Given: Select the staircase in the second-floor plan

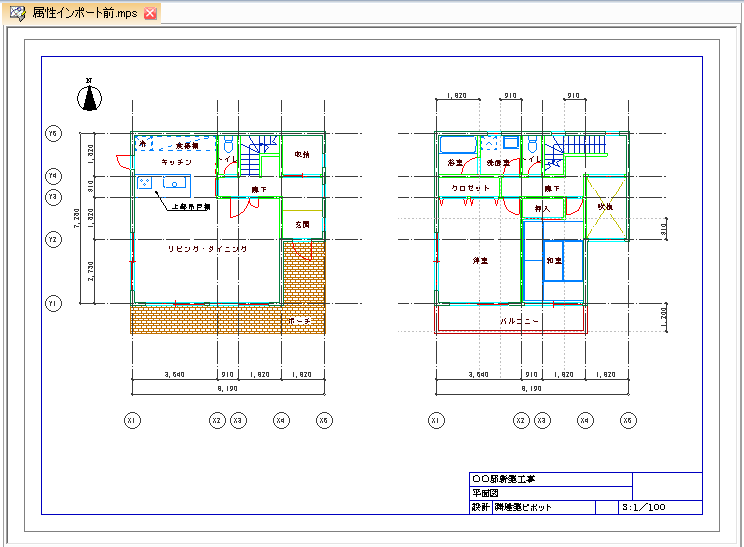Looking at the screenshot, I should [575, 152].
